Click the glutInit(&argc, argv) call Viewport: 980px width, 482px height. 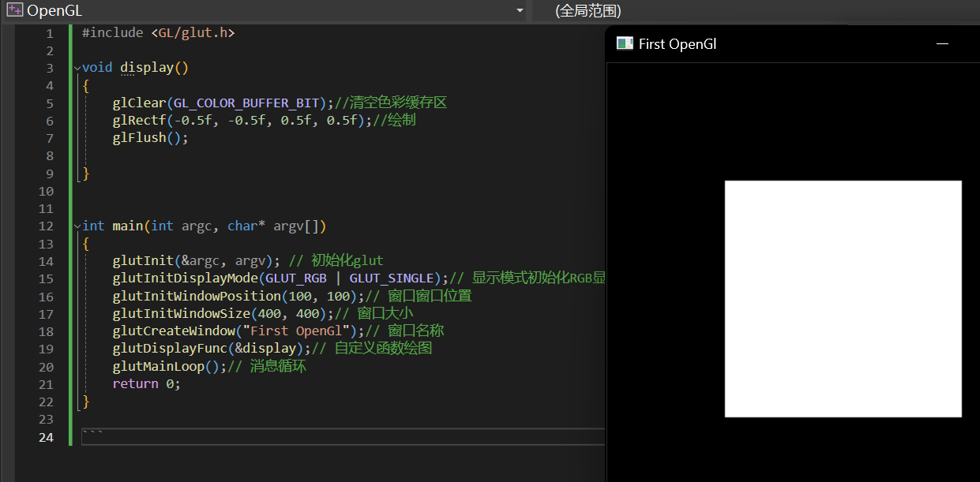[197, 261]
